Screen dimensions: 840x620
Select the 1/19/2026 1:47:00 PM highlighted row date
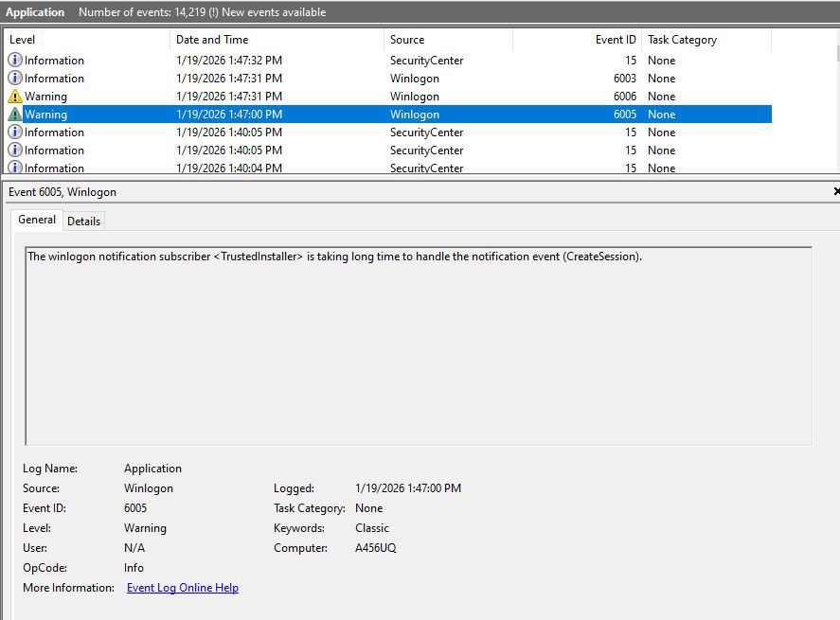pyautogui.click(x=229, y=114)
